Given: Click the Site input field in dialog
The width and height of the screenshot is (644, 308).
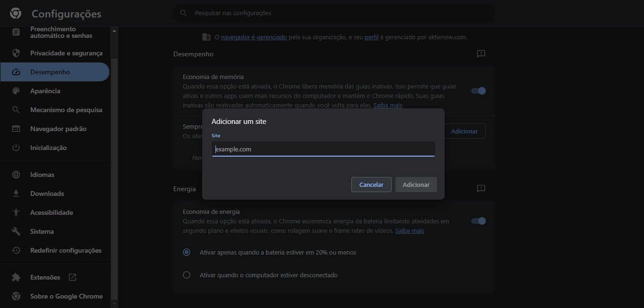Looking at the screenshot, I should [x=323, y=149].
